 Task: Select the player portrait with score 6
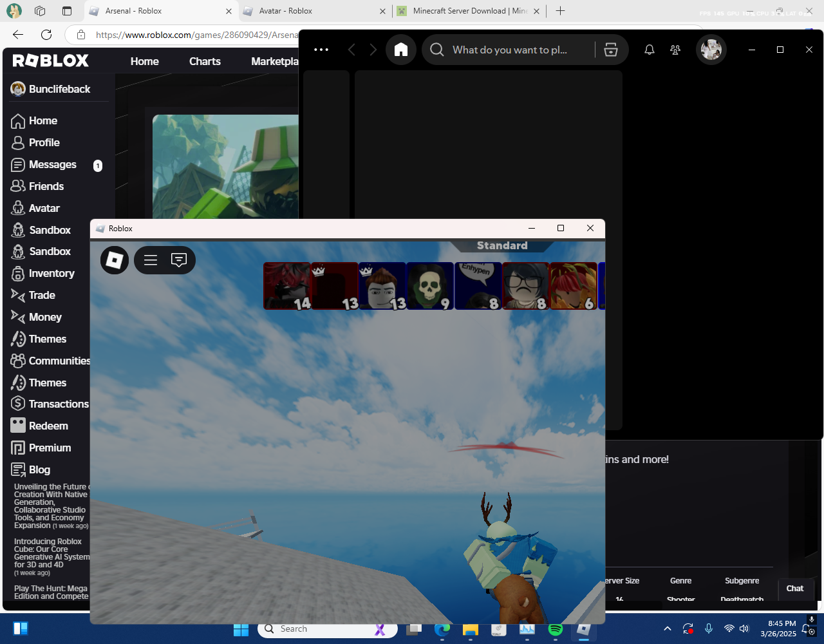(x=573, y=286)
